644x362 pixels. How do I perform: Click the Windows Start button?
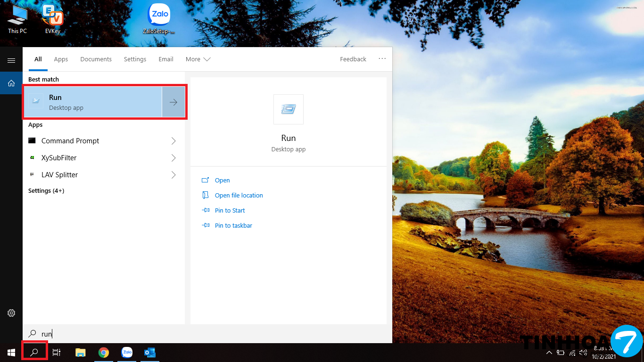(x=11, y=352)
